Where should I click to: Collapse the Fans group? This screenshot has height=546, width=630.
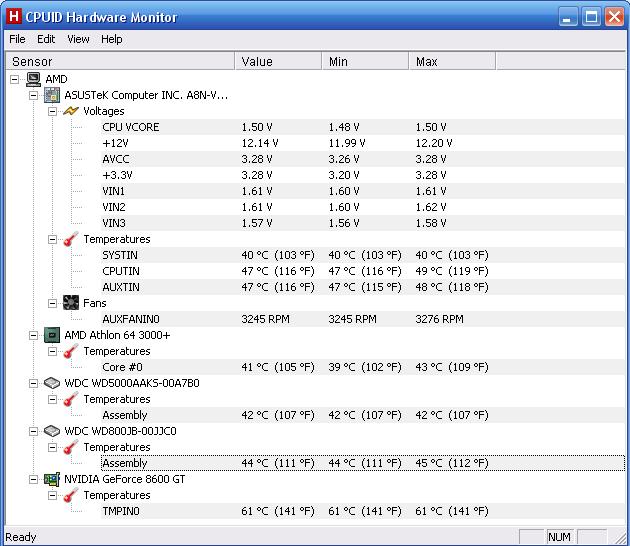pos(52,303)
